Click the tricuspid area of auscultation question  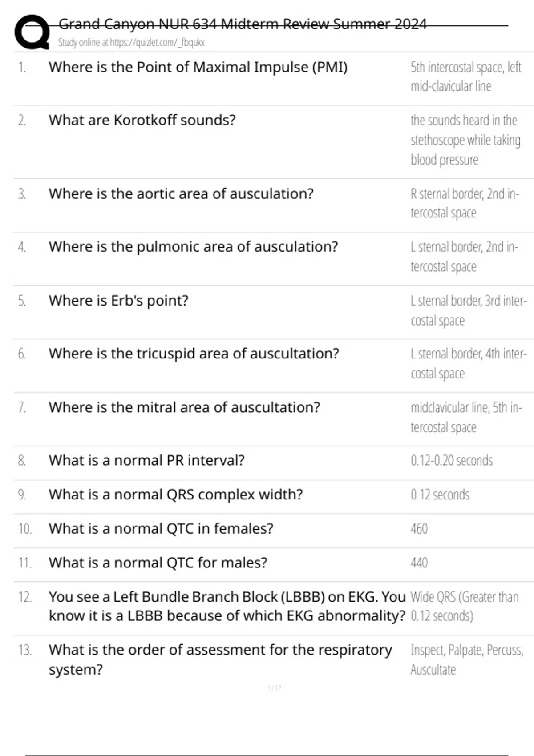194,354
